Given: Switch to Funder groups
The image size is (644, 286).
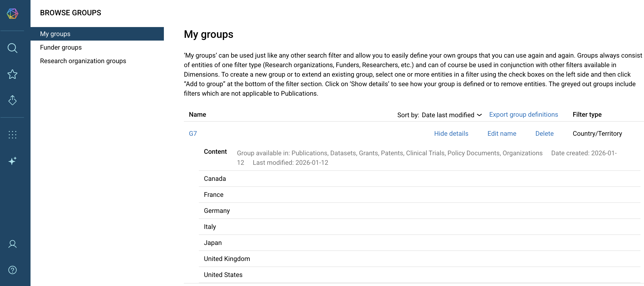Looking at the screenshot, I should (61, 47).
